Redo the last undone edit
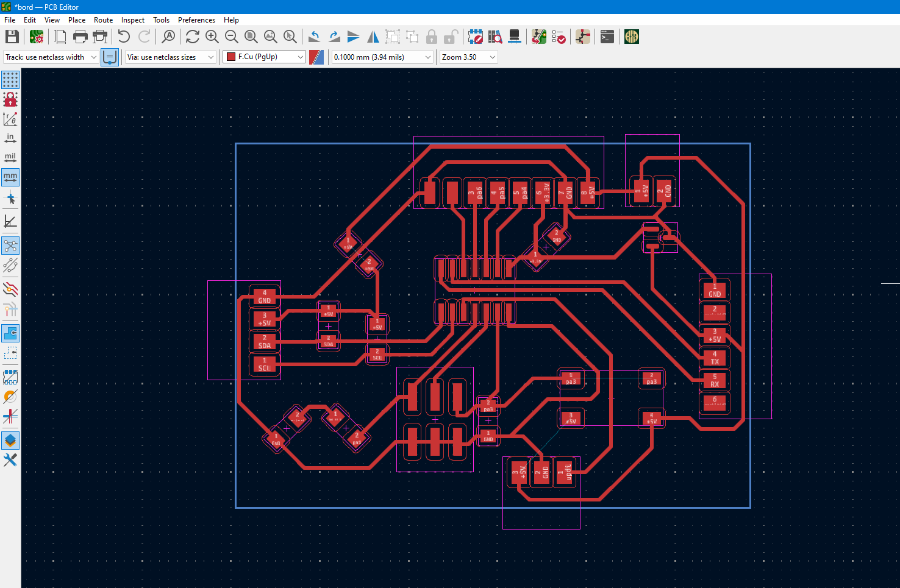This screenshot has width=900, height=588. click(144, 37)
